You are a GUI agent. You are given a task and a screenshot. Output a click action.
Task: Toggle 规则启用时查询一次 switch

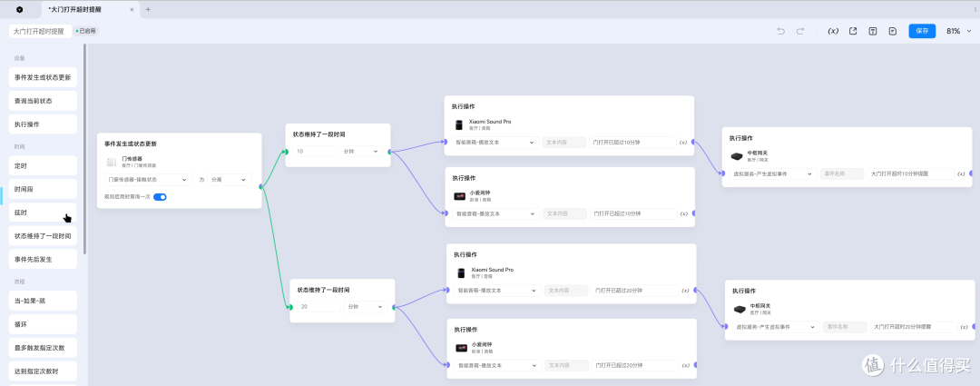point(160,196)
